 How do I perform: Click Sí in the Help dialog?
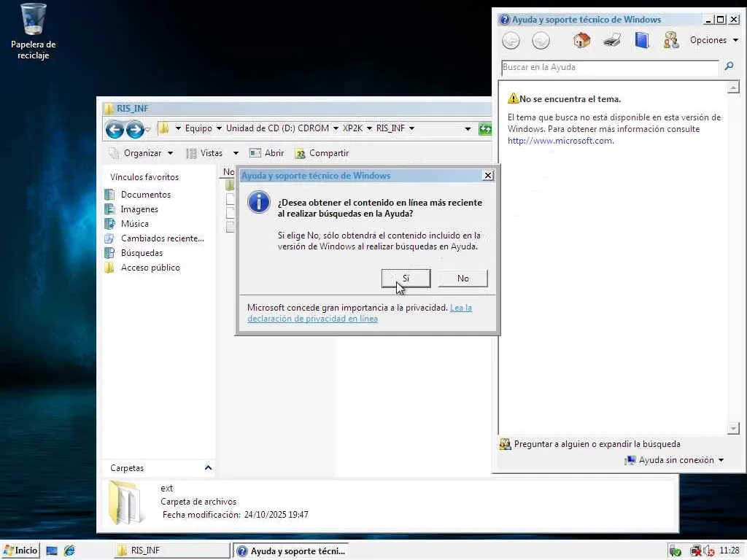[x=406, y=279]
